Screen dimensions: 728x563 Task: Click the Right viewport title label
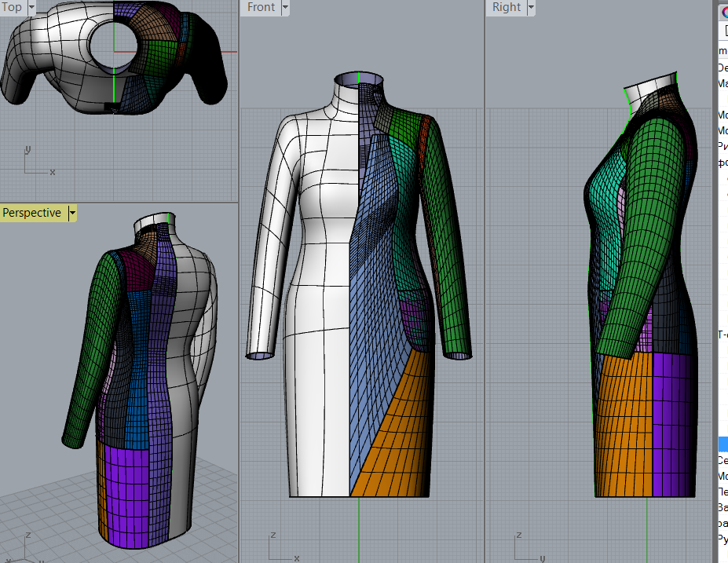[x=507, y=7]
